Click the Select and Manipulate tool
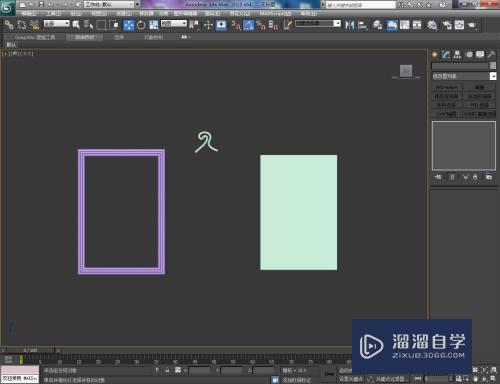 [209, 25]
